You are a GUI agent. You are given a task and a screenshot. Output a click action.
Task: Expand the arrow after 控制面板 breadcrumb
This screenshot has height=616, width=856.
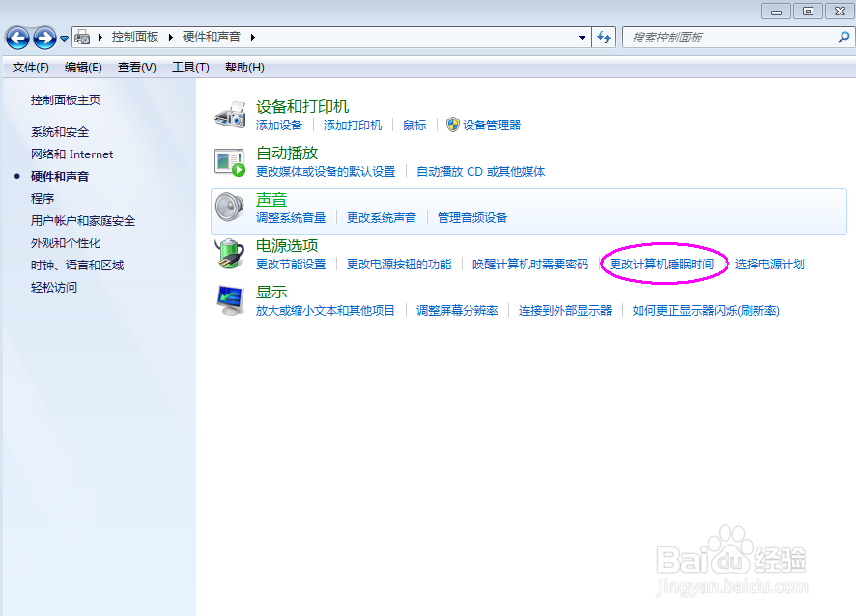tap(171, 37)
